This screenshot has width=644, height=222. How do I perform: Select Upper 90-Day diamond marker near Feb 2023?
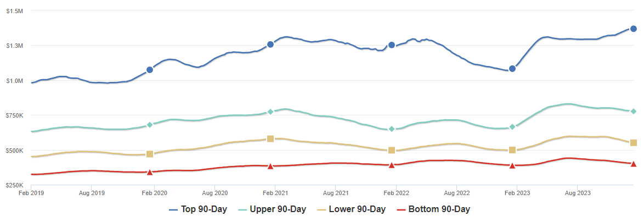tap(512, 127)
